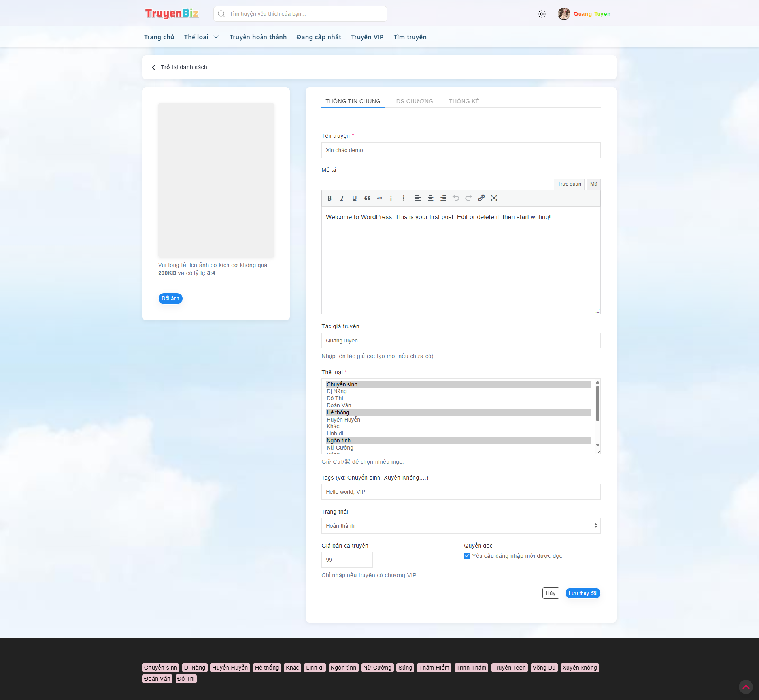Click the Tên truyện input field
Screen dimensions: 759x700
pyautogui.click(x=461, y=150)
